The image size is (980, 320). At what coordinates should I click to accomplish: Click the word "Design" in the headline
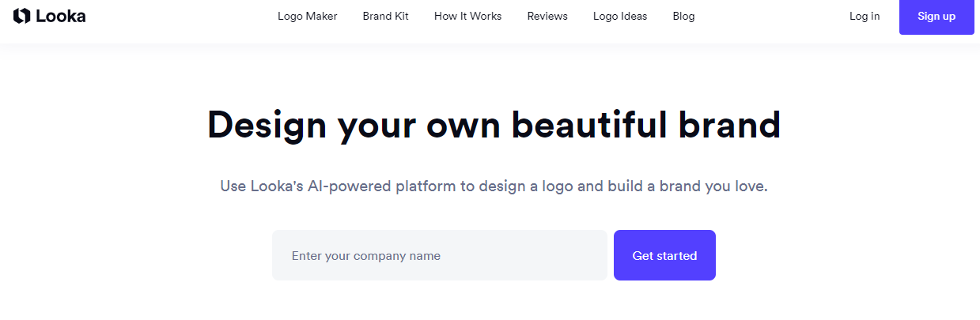tap(267, 125)
